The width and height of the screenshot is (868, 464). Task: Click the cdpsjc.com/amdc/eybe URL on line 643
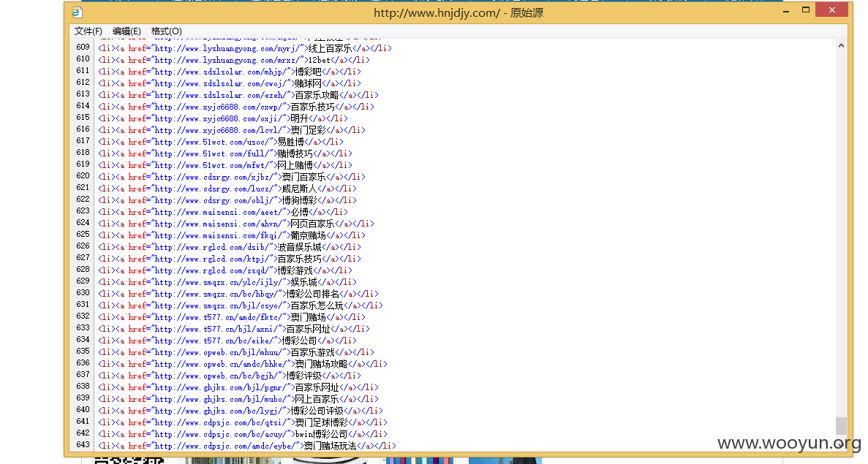(225, 446)
